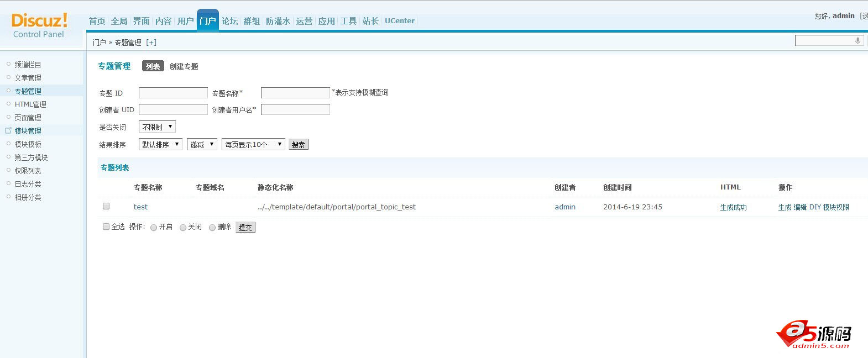Open HTML管理 in the sidebar

point(30,104)
